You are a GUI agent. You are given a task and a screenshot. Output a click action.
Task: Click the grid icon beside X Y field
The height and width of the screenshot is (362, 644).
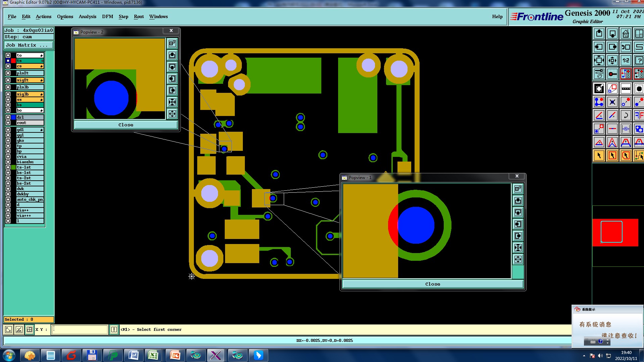[30, 329]
